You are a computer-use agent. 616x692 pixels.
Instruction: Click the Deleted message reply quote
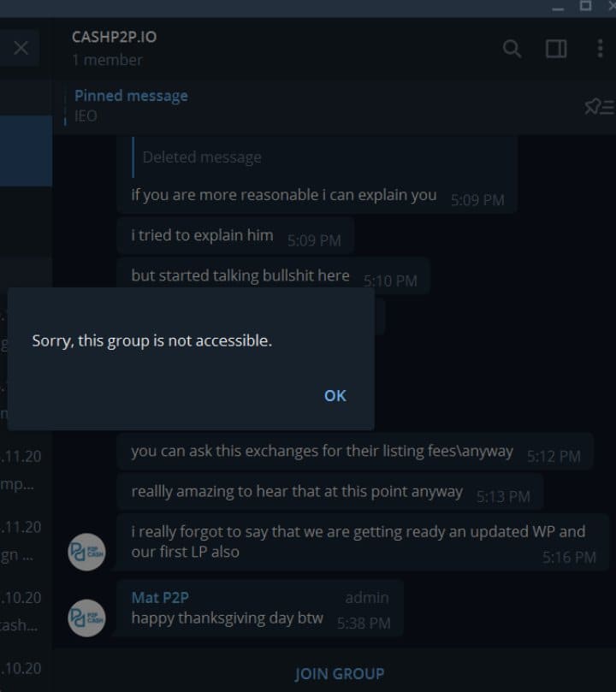pos(202,157)
